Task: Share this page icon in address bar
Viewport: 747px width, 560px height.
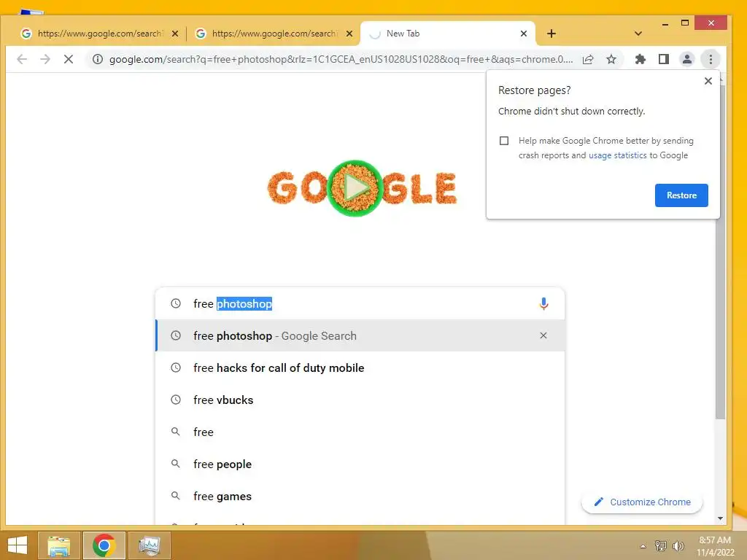Action: 588,59
